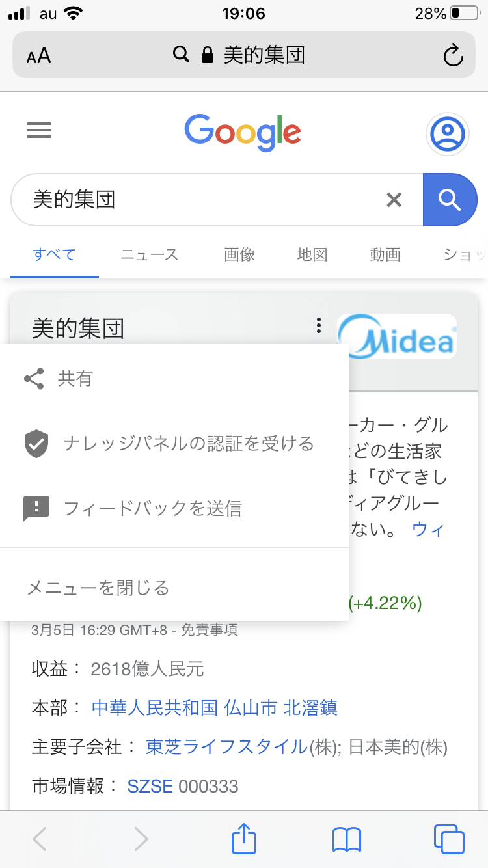Open Safari bookmarks book icon
The width and height of the screenshot is (488, 868).
346,839
